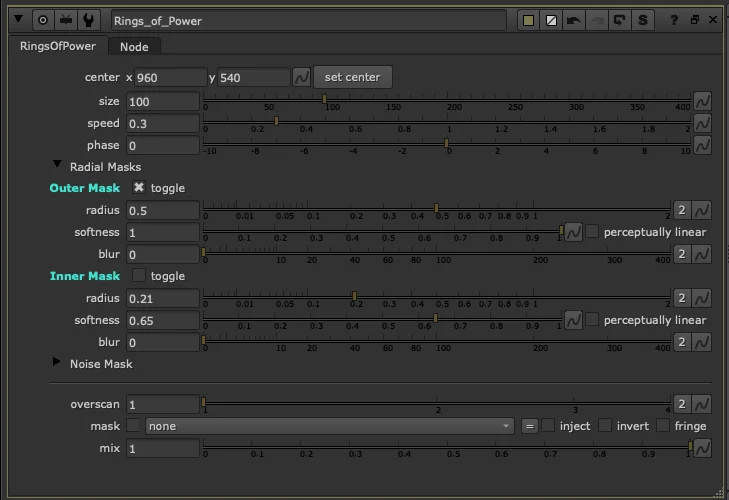Switch to the Node tab

pos(134,46)
